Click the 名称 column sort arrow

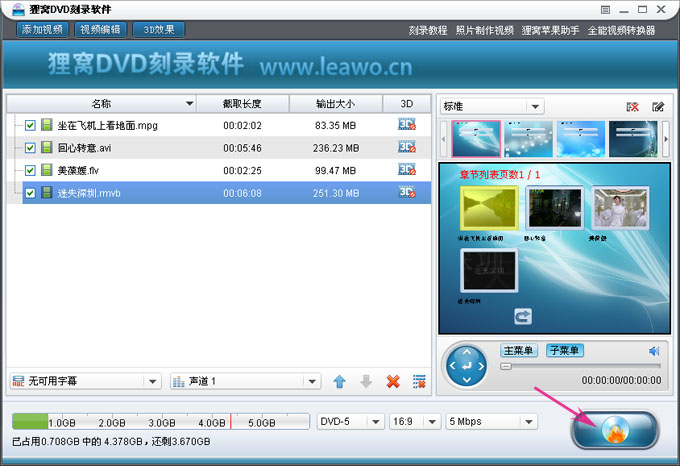click(x=189, y=104)
